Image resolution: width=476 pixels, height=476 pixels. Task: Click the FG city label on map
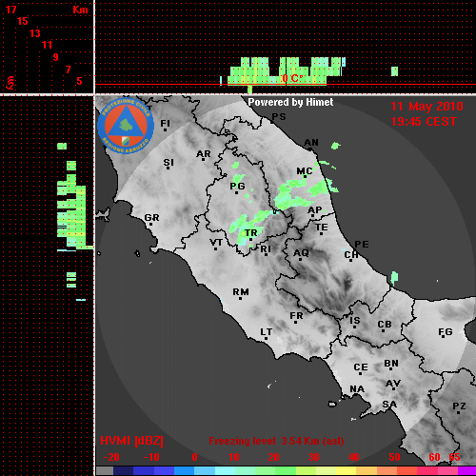click(x=446, y=332)
